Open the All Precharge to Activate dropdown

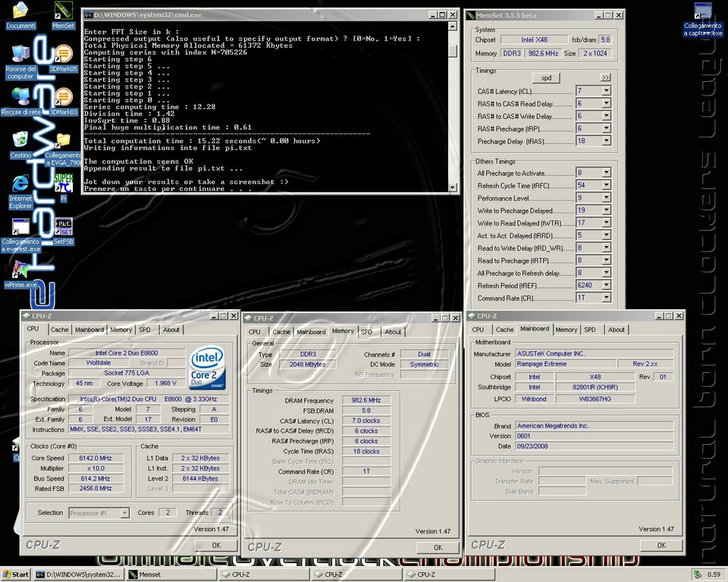coord(607,173)
